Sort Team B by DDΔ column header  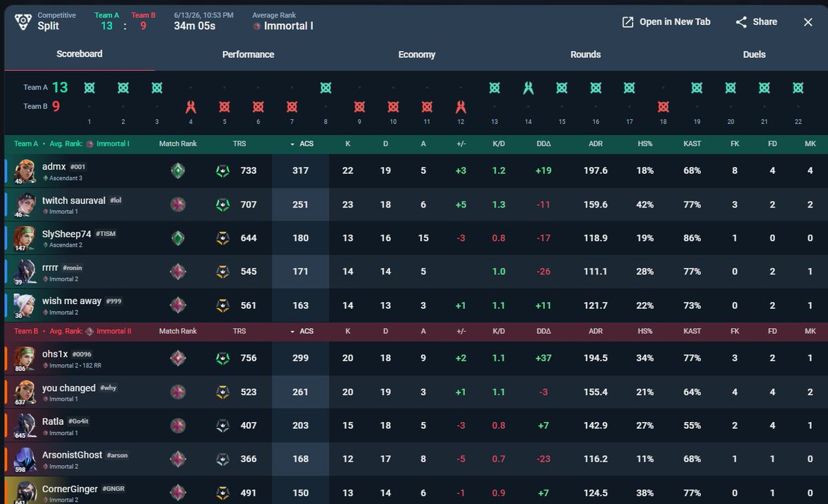[544, 331]
